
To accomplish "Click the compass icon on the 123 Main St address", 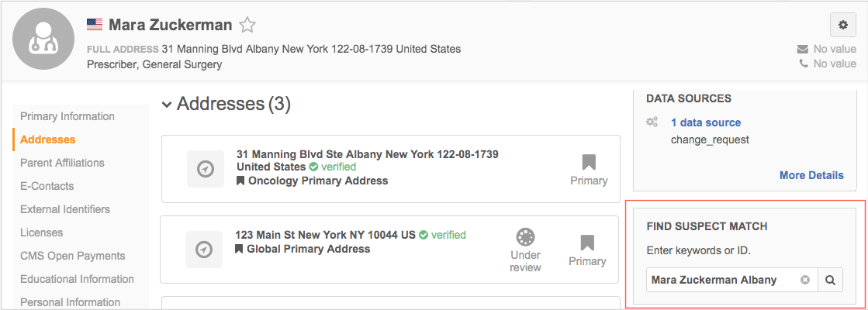I will (204, 250).
